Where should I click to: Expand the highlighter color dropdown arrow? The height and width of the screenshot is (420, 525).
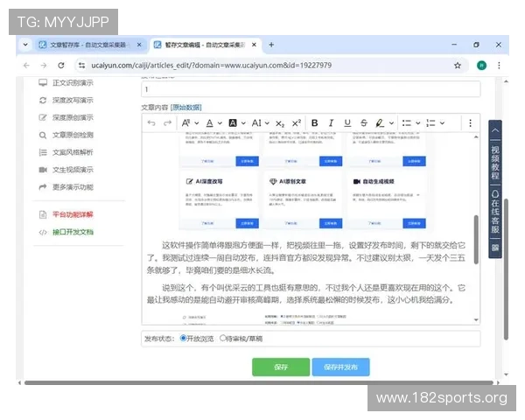click(391, 123)
